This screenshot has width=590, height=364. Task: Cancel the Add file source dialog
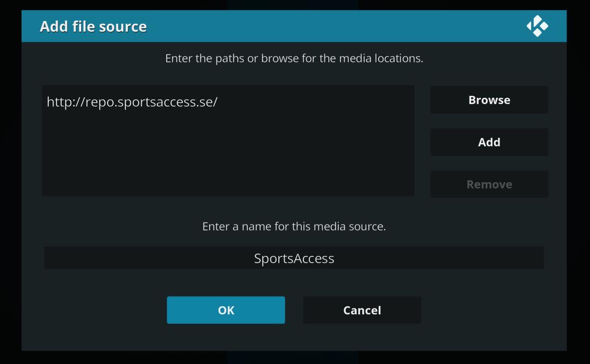click(362, 310)
